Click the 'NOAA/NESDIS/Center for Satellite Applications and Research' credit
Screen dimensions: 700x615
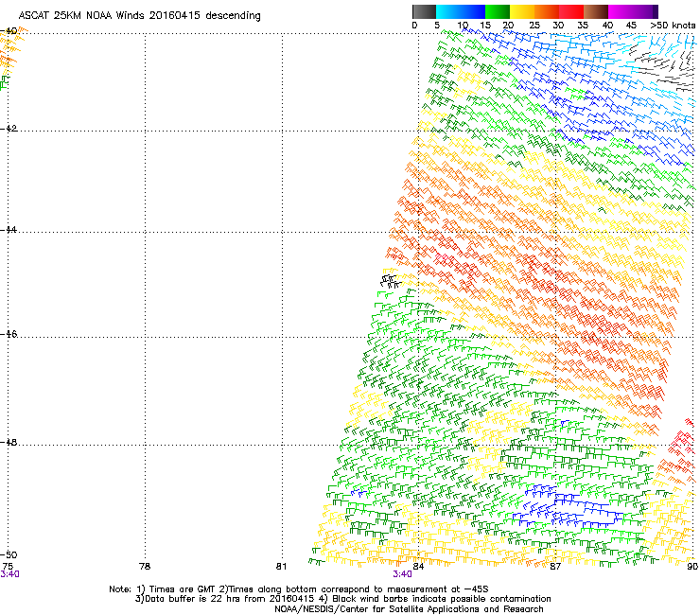tap(409, 609)
